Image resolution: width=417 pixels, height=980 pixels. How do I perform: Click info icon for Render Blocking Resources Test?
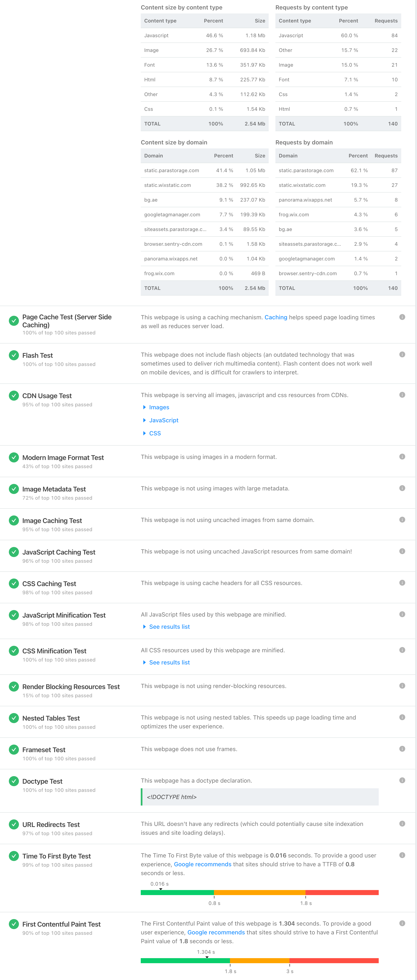[x=402, y=685]
